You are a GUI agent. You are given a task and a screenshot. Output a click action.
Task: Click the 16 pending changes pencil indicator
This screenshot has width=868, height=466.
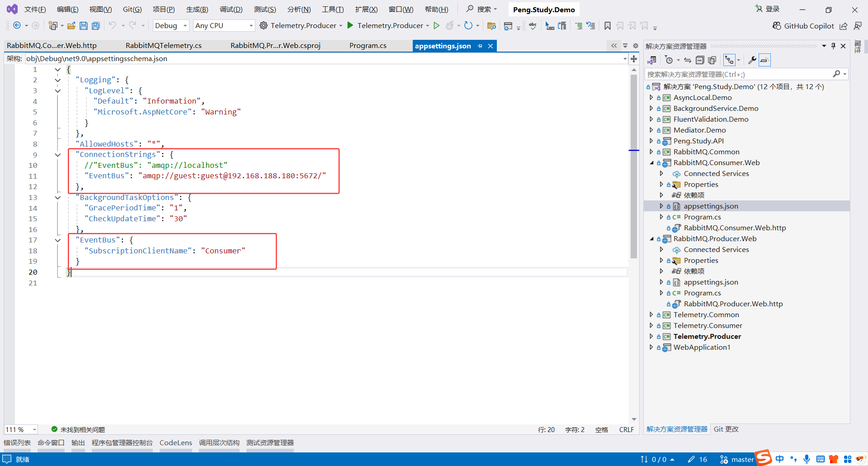pos(698,460)
